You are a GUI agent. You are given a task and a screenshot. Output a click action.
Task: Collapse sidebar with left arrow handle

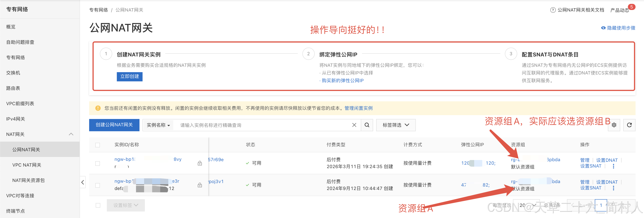83,182
